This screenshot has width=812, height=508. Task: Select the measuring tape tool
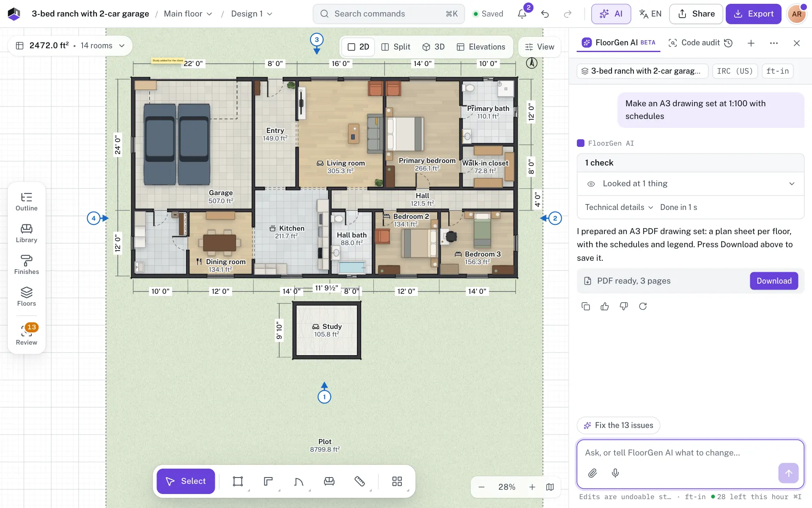[359, 481]
